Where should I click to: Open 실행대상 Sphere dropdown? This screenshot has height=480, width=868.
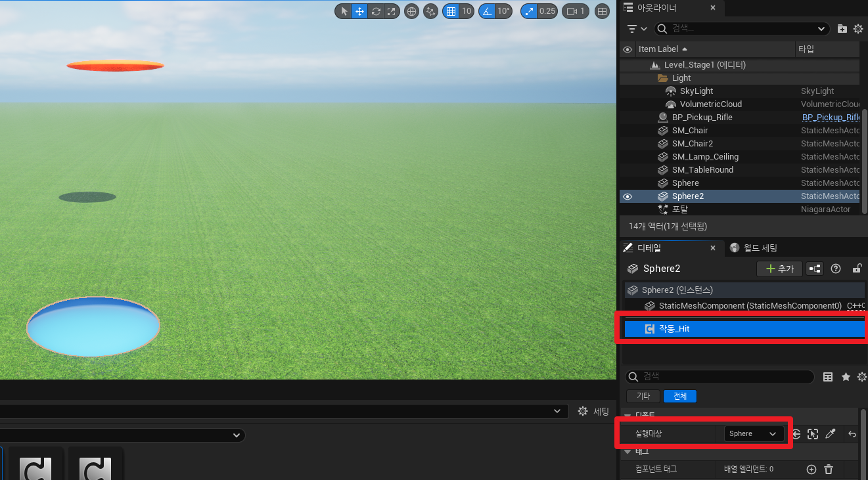(754, 434)
